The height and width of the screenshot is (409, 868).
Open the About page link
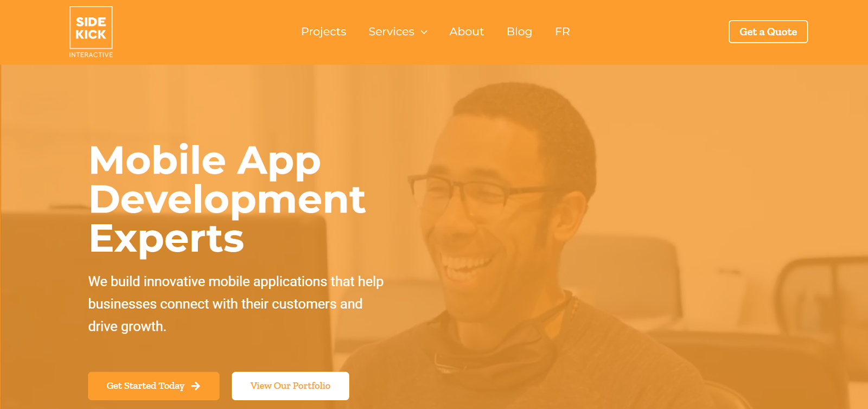[x=467, y=31]
